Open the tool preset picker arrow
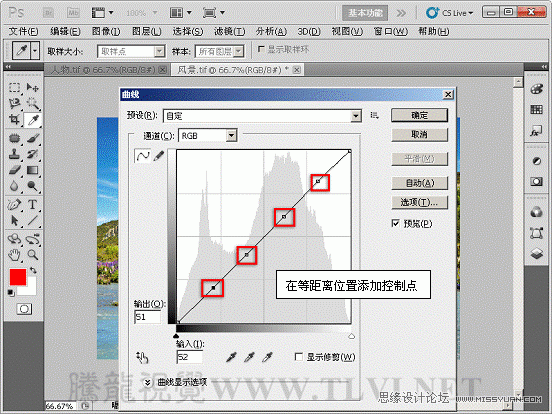The height and width of the screenshot is (414, 552). pos(35,51)
